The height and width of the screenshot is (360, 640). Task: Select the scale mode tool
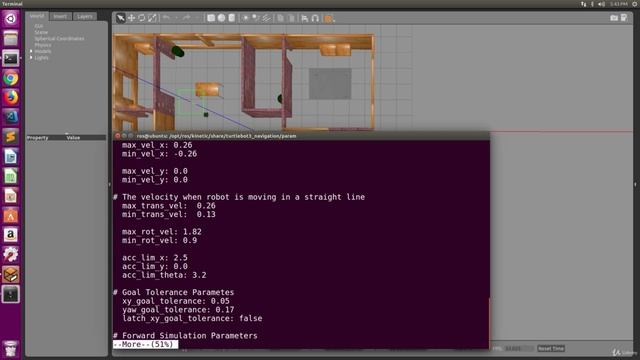click(x=152, y=18)
